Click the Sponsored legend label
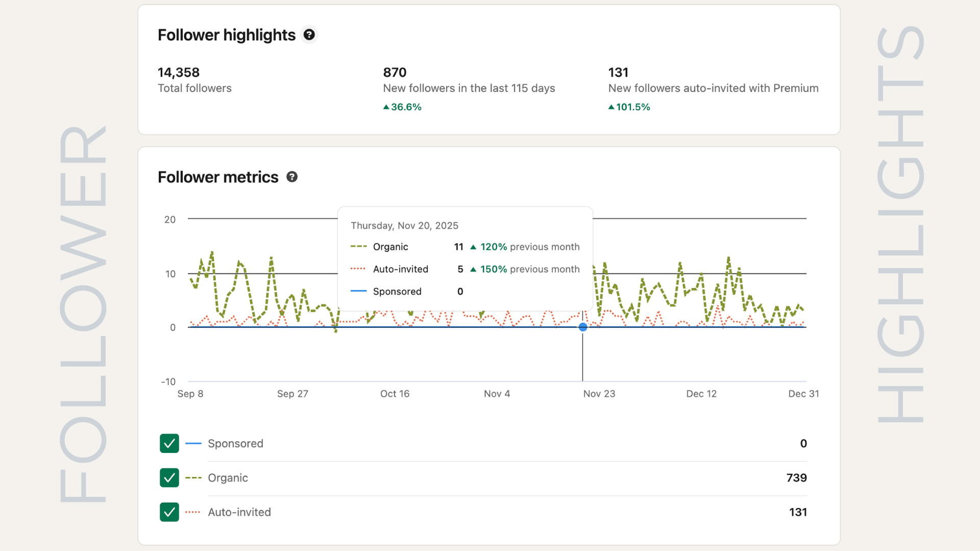The height and width of the screenshot is (551, 980). pos(235,443)
